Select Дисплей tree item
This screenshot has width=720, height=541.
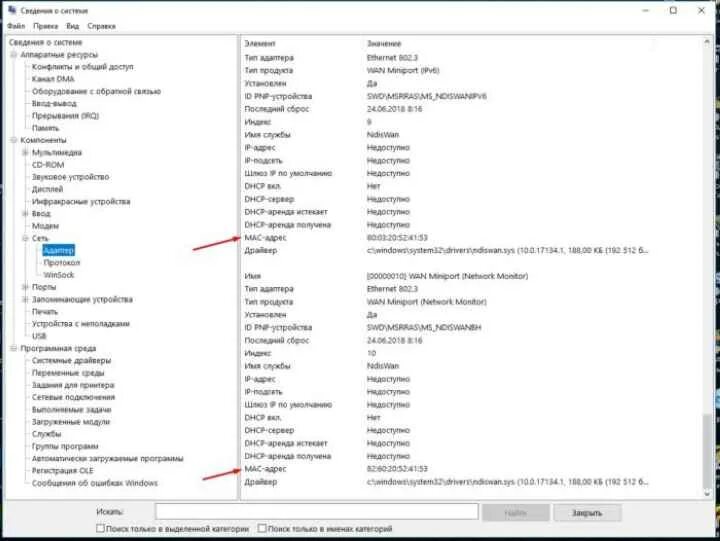coord(47,189)
